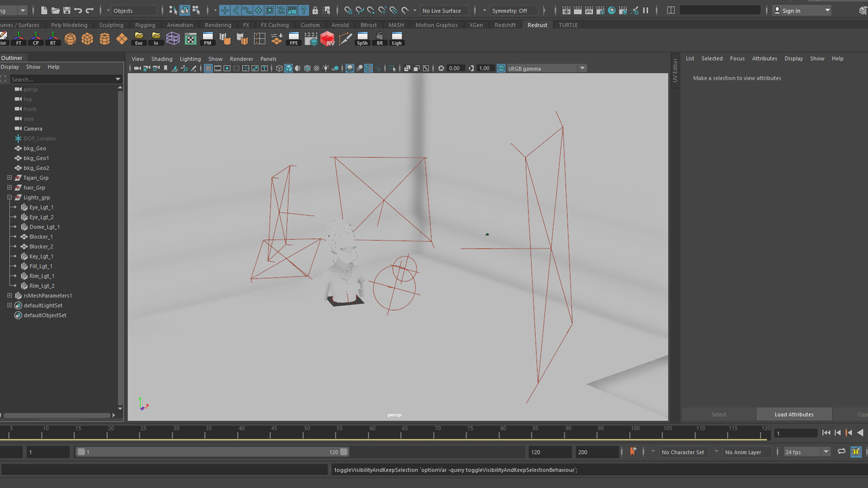Click the Outliner search field
868x488 pixels.
click(x=62, y=79)
